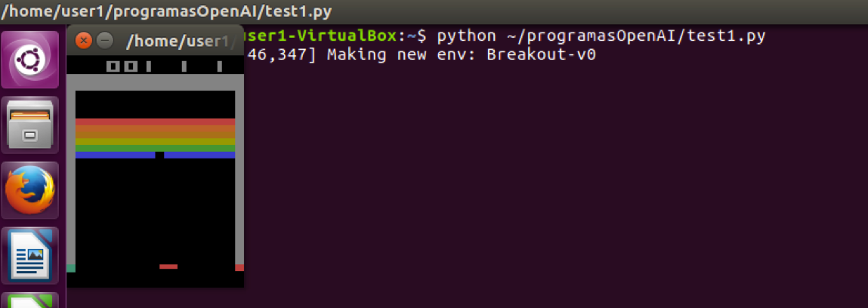Click the score digits above the playfield

tap(122, 66)
